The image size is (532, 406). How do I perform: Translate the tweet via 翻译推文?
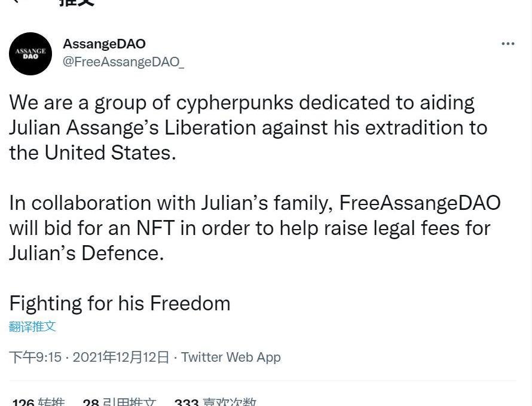point(32,326)
